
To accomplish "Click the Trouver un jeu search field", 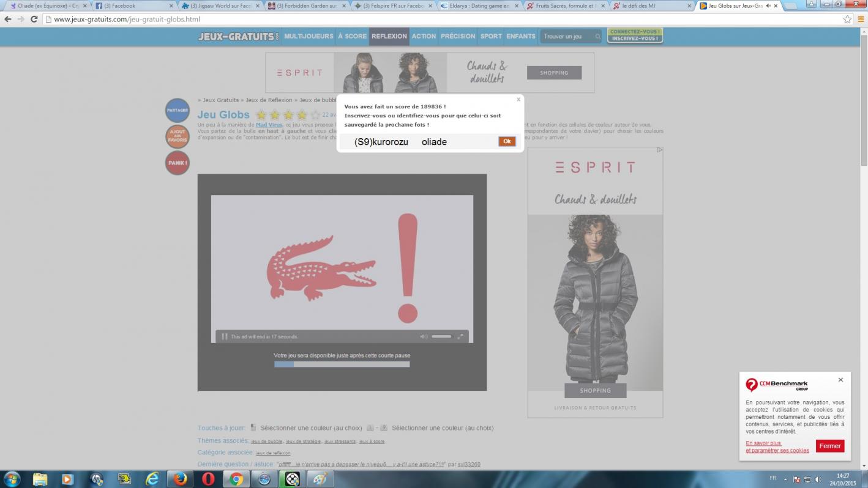I will pos(567,37).
